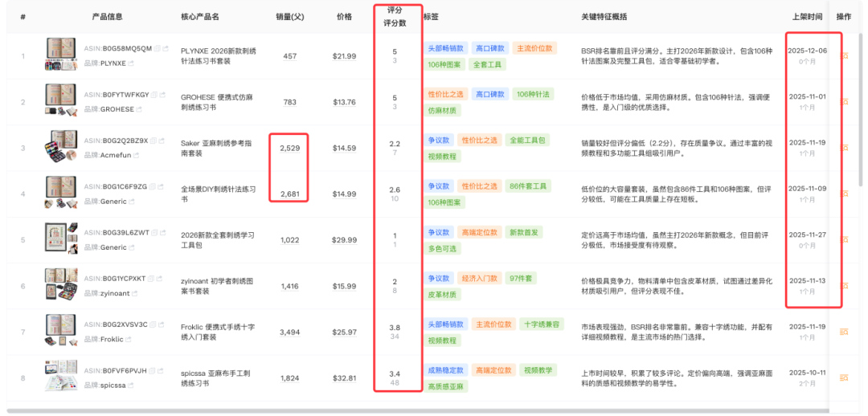Image resolution: width=868 pixels, height=416 pixels.
Task: Open product thumbnail for Saker 亚麻刺绣 row
Action: 61,146
